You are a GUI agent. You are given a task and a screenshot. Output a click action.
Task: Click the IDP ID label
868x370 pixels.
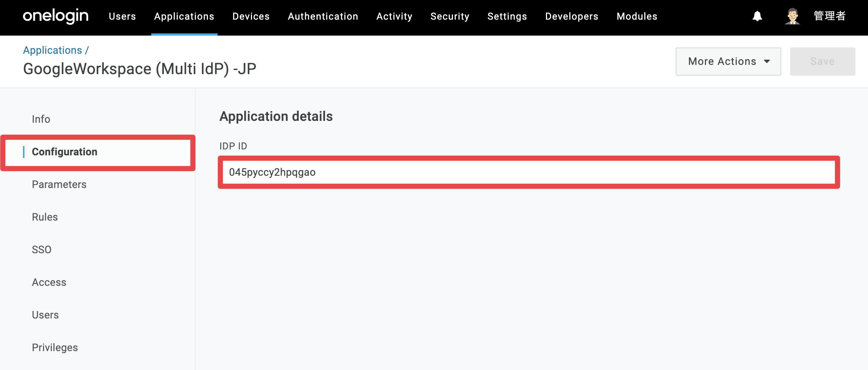click(x=233, y=146)
